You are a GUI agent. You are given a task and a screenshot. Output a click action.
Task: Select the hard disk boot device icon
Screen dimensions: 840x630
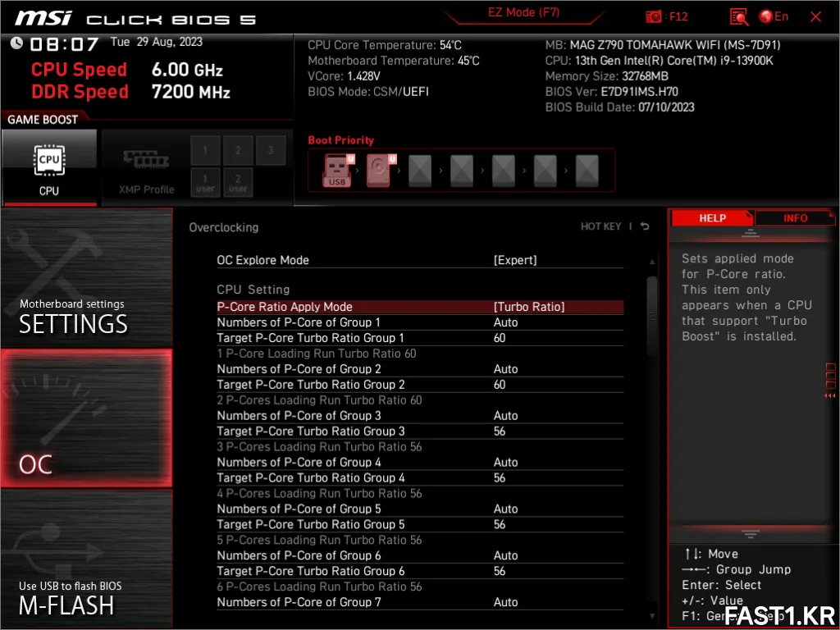380,171
